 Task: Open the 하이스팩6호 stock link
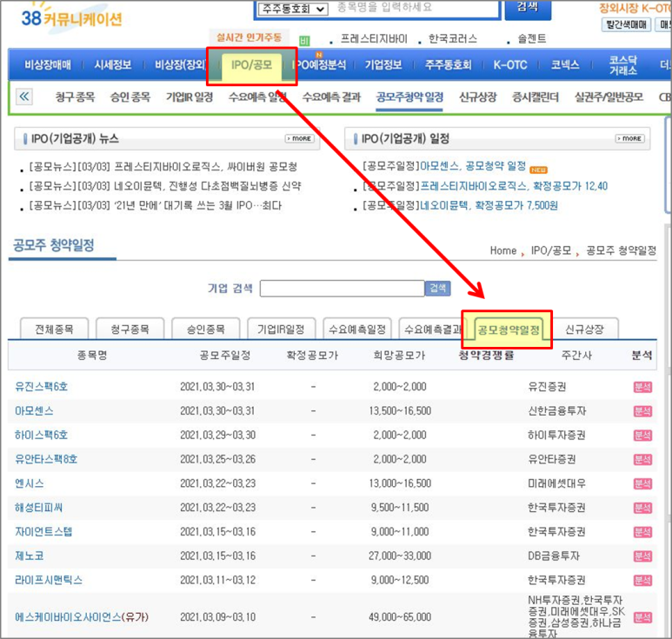click(x=42, y=435)
